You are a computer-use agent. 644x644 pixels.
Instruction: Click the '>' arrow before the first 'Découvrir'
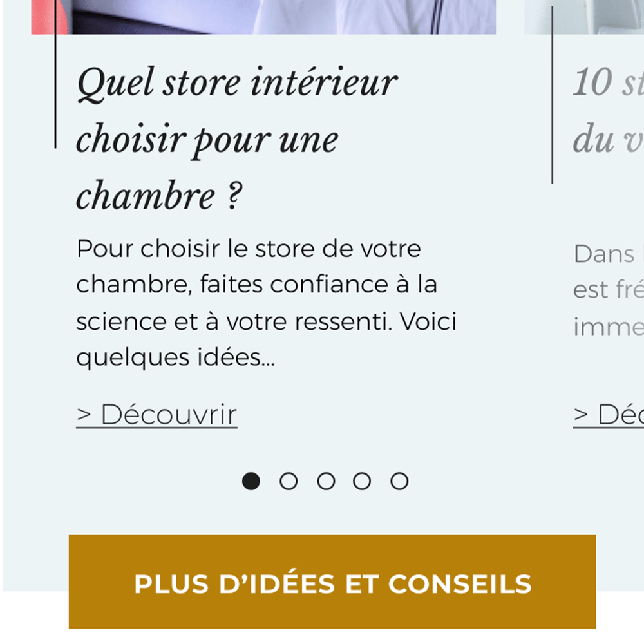(x=84, y=415)
